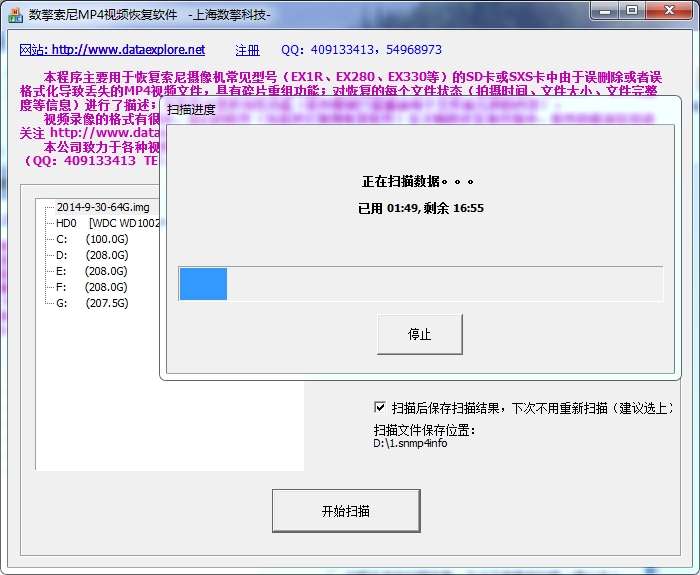Click the 开始扫描 start scan button
700x575 pixels.
click(x=346, y=511)
